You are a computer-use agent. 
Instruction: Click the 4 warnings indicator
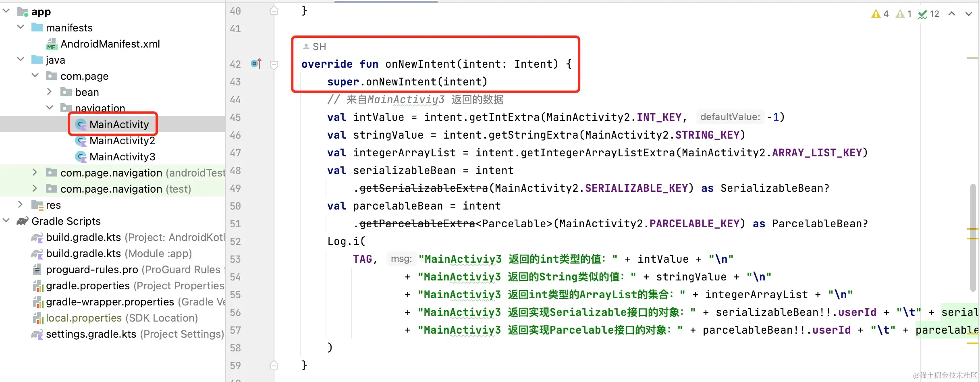click(x=880, y=14)
